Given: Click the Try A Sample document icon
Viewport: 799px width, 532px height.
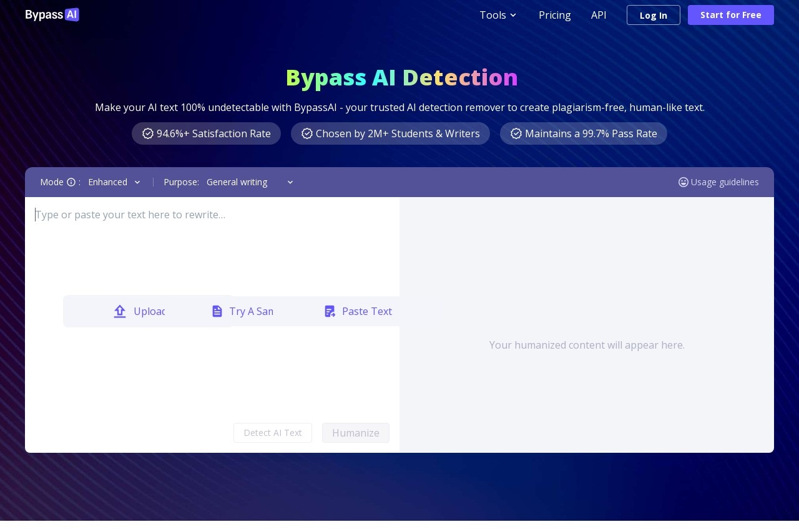Looking at the screenshot, I should [x=217, y=311].
